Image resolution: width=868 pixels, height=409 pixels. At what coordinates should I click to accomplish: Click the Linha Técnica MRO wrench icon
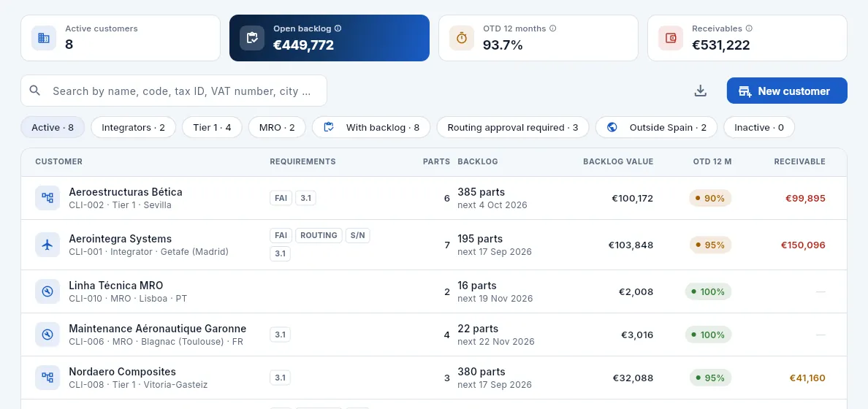click(47, 291)
